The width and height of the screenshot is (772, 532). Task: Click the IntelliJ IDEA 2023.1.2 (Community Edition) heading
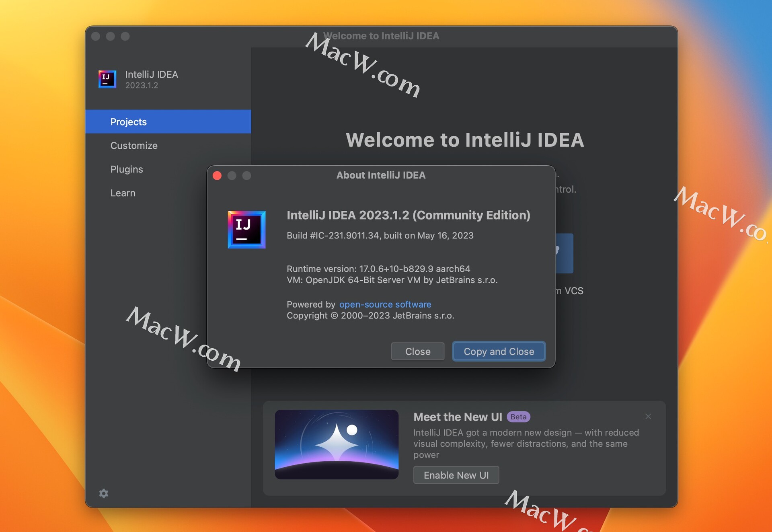coord(409,215)
